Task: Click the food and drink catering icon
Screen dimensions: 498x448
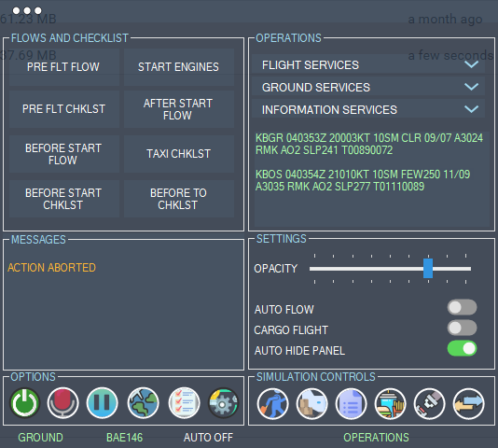Action: 391,404
